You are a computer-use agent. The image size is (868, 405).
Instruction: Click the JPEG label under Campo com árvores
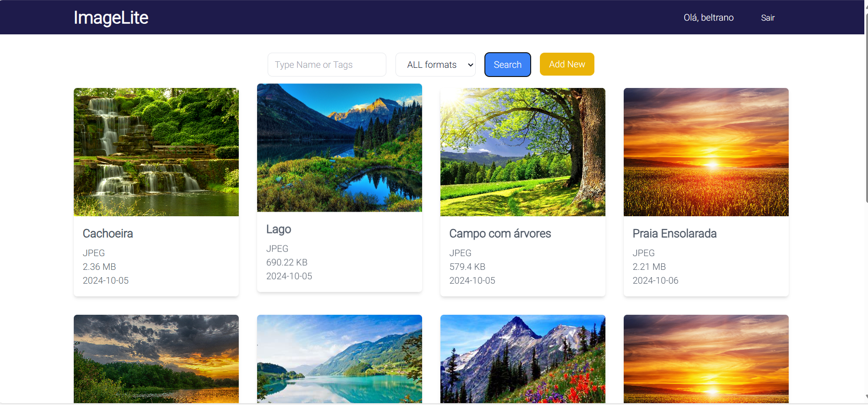point(461,253)
